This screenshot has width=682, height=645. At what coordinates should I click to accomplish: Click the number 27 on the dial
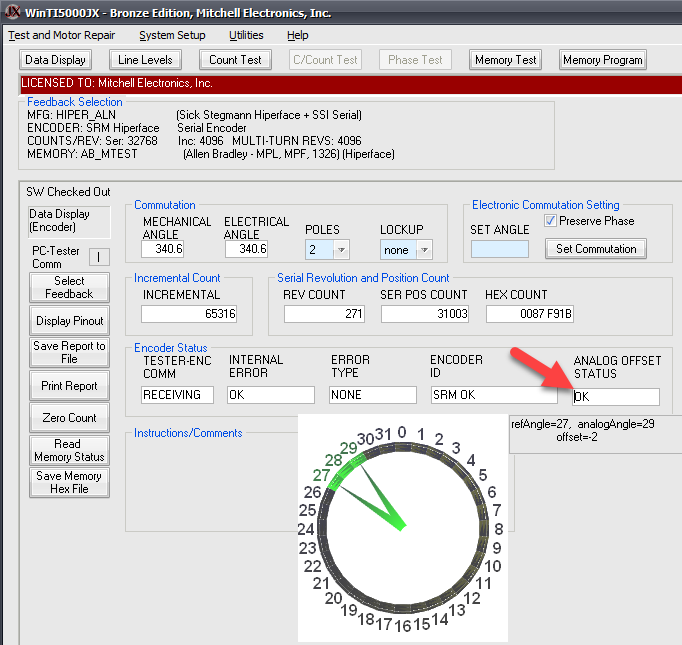point(321,475)
